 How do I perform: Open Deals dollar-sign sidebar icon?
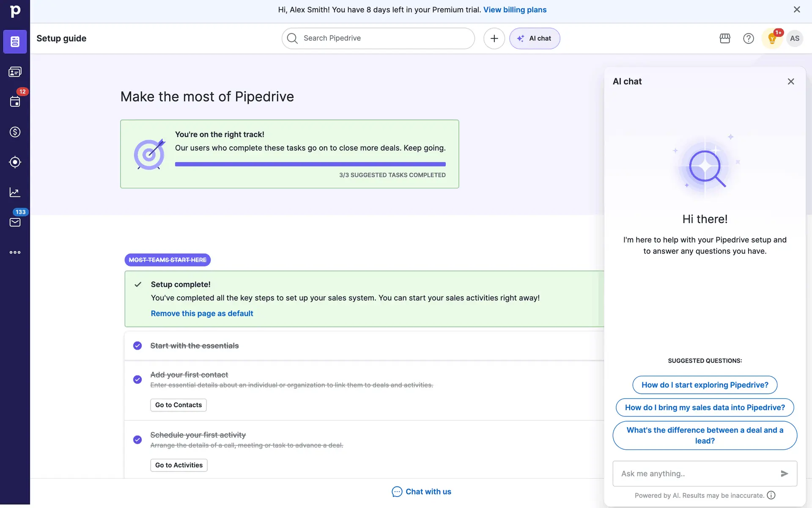pyautogui.click(x=15, y=132)
